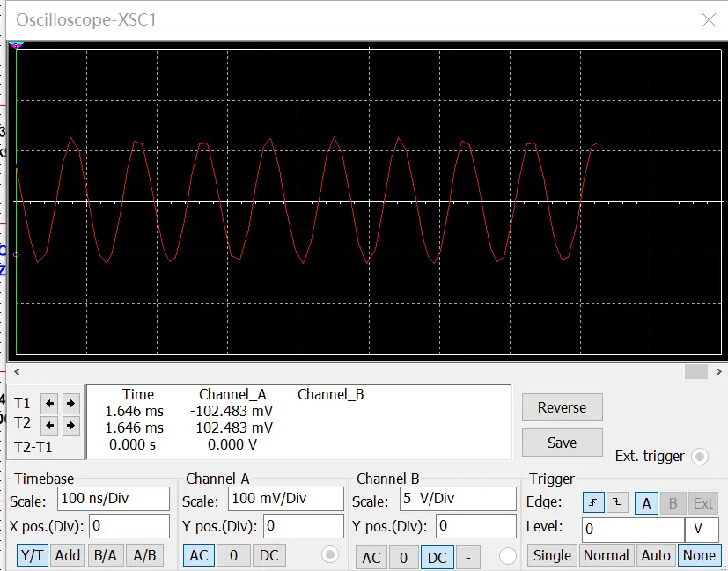Select Channel B input terminal radio

(507, 556)
